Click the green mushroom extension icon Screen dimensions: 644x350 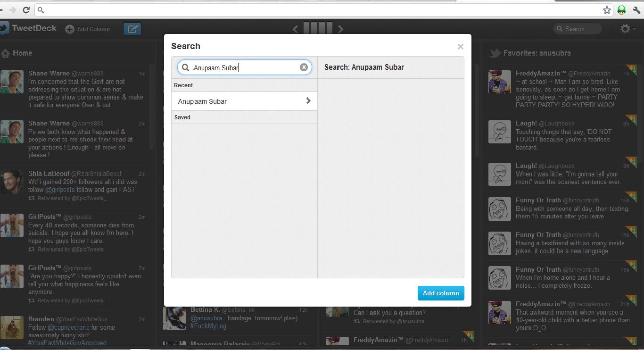click(x=621, y=10)
